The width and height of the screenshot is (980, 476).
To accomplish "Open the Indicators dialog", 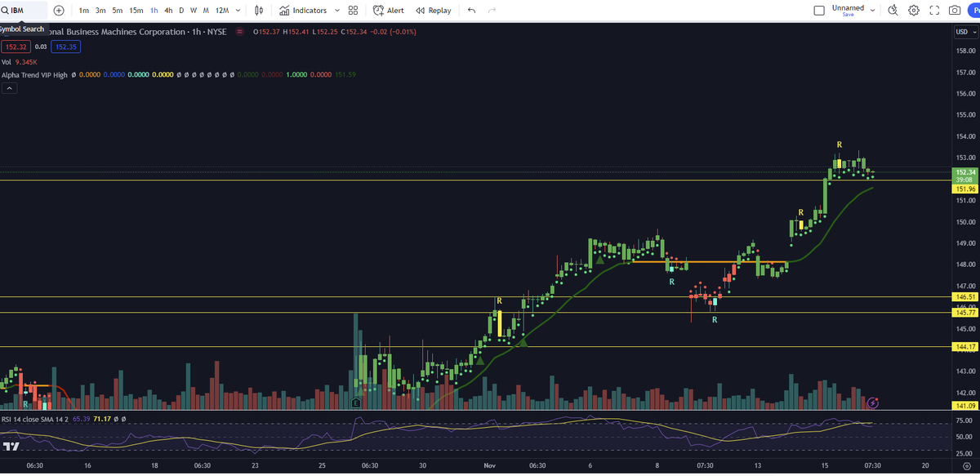I will 303,11.
